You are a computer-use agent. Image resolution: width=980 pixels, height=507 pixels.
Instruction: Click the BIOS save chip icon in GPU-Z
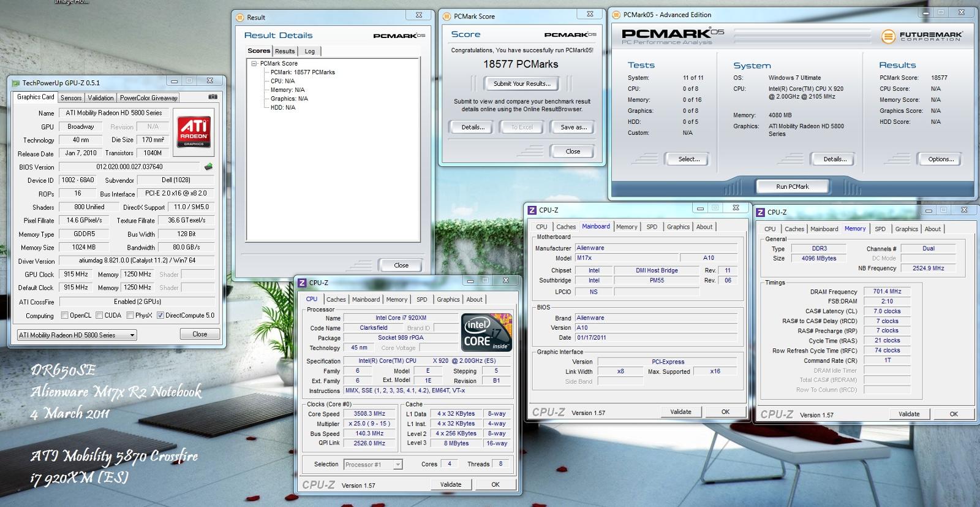click(208, 166)
